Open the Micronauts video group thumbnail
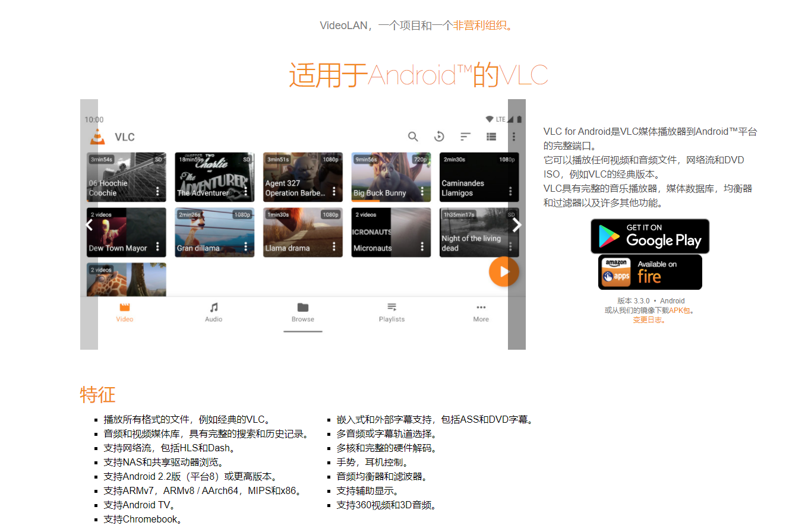The width and height of the screenshot is (805, 532). tap(391, 232)
